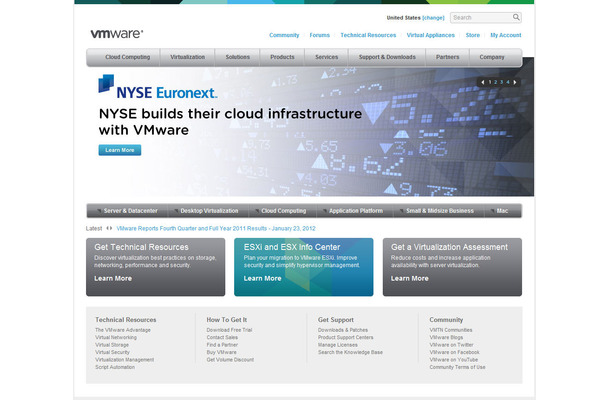The height and width of the screenshot is (400, 610).
Task: Click the change country link
Action: pos(433,18)
